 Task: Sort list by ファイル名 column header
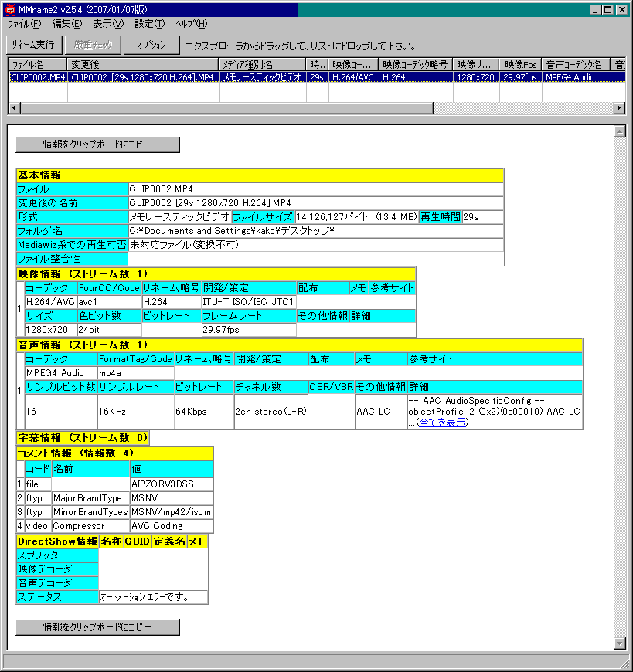point(38,65)
